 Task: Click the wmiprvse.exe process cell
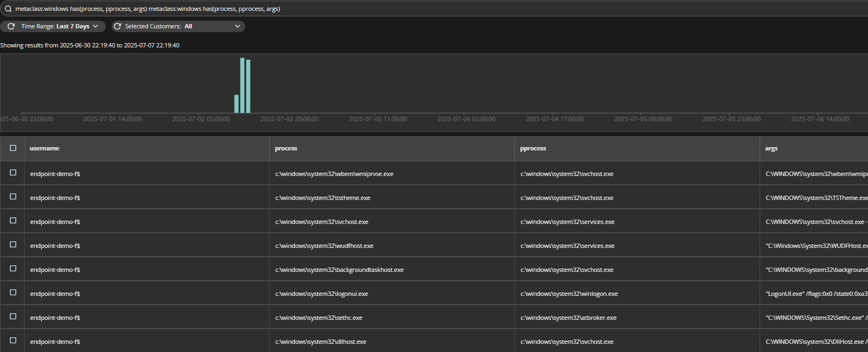(392, 174)
